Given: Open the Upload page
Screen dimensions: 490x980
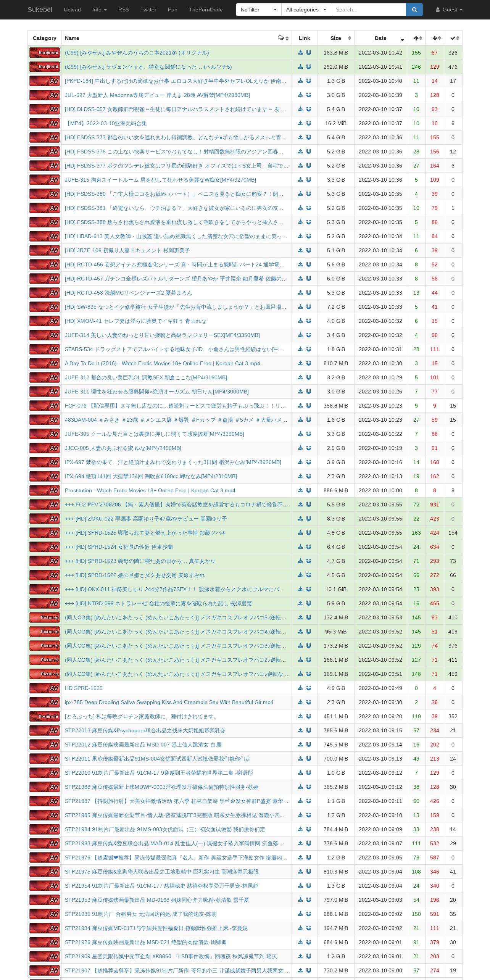Looking at the screenshot, I should tap(72, 10).
